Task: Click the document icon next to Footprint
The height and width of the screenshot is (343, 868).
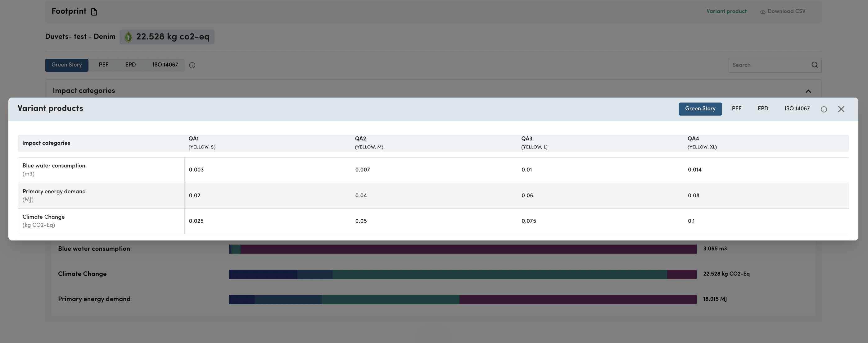Action: point(94,12)
